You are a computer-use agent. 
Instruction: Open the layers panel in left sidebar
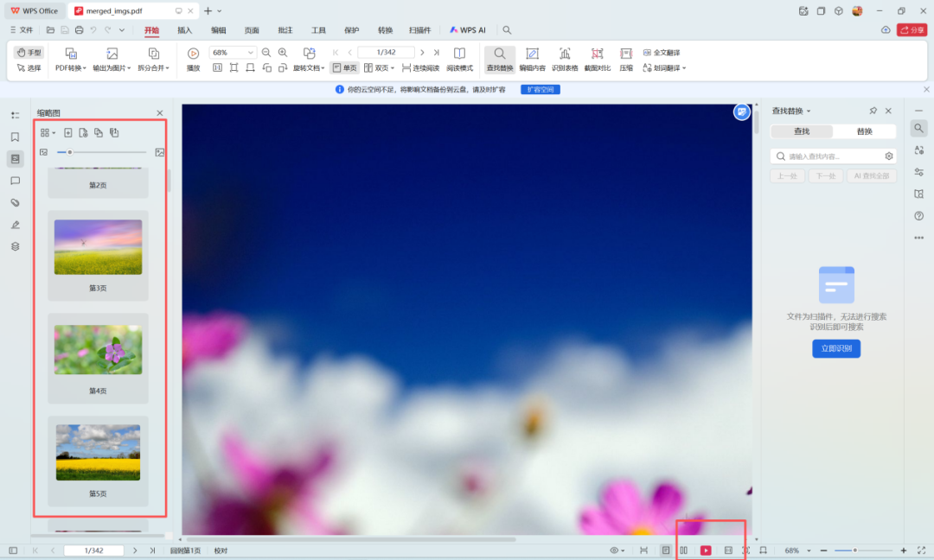click(x=16, y=246)
